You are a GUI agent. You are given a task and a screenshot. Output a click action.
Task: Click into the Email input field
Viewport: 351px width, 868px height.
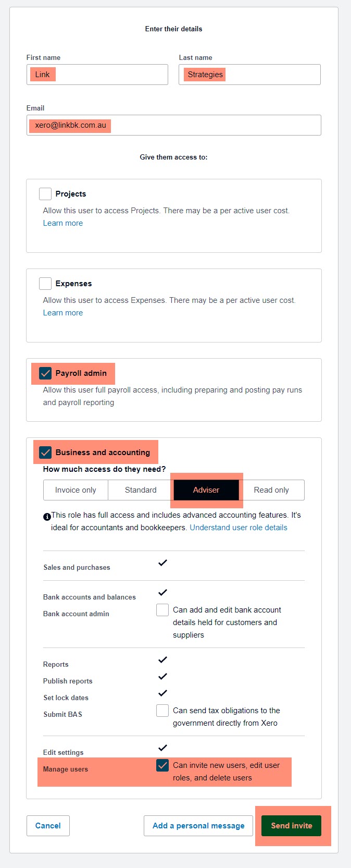[174, 125]
